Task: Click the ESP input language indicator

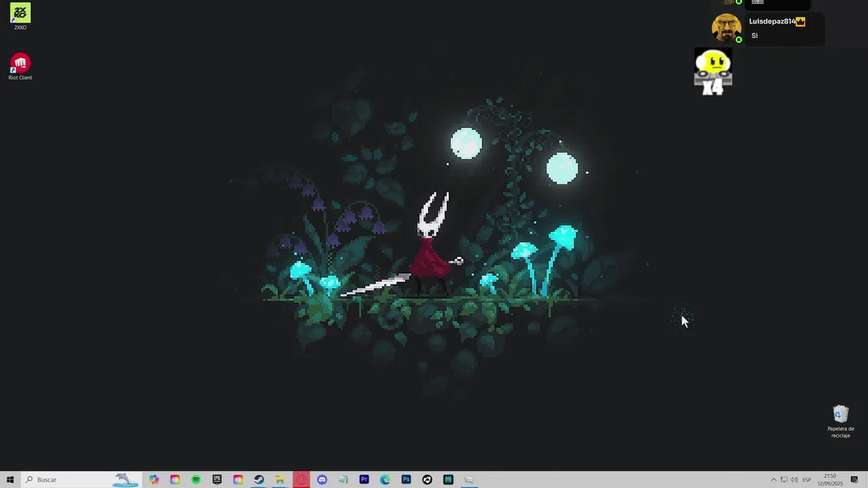Action: [807, 480]
